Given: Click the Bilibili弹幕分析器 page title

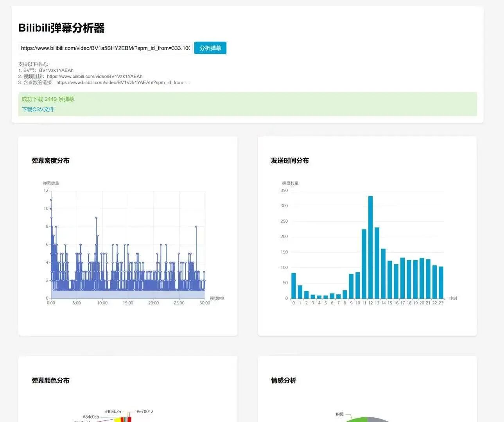Looking at the screenshot, I should point(61,28).
